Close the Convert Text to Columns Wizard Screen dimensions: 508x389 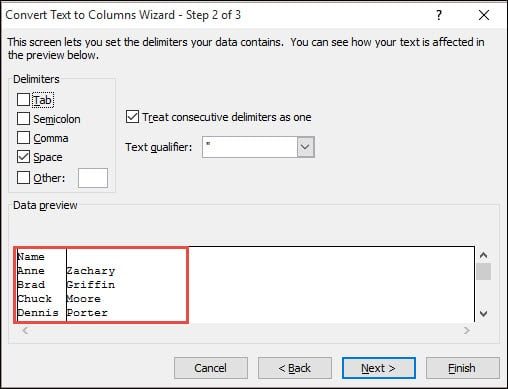point(484,15)
